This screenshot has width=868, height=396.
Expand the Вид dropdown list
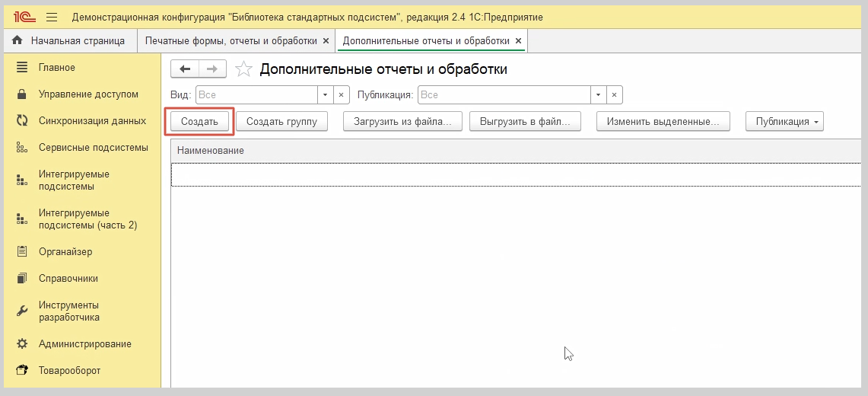(325, 94)
